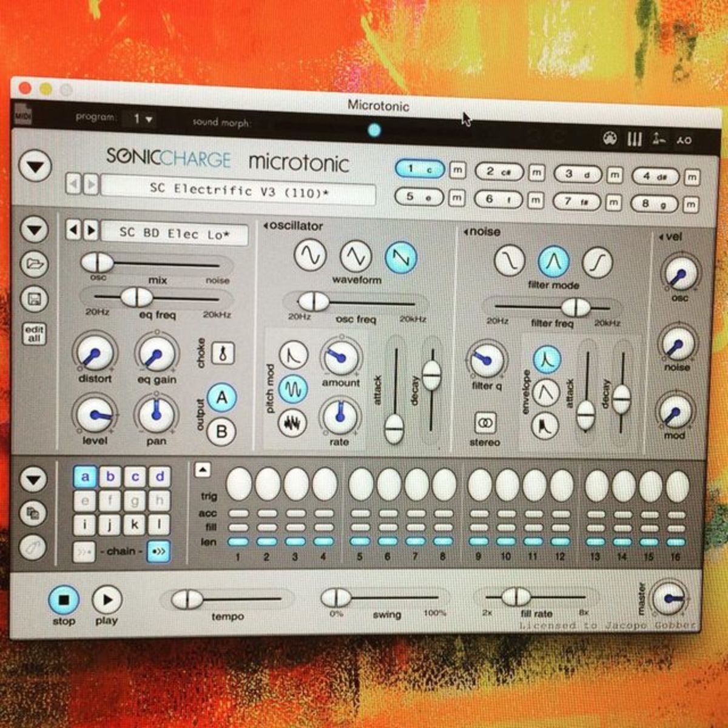The height and width of the screenshot is (728, 728).
Task: Select the triangle oscillator waveform
Action: [x=356, y=256]
